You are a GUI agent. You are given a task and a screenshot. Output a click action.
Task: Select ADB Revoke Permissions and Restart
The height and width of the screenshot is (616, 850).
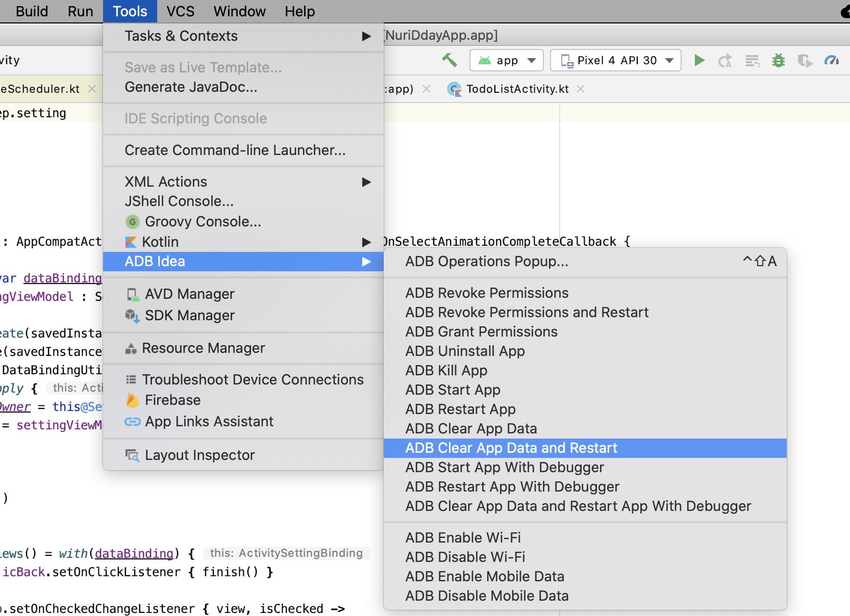[x=585, y=313]
